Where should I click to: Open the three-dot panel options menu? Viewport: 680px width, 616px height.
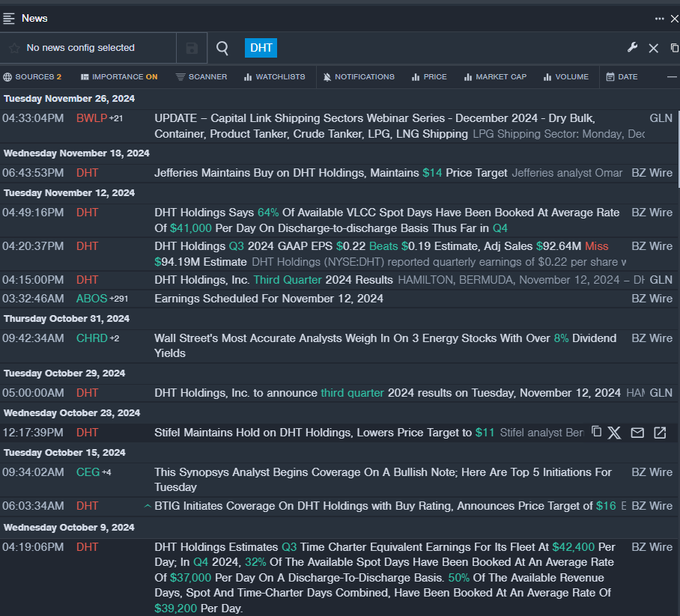tap(659, 18)
